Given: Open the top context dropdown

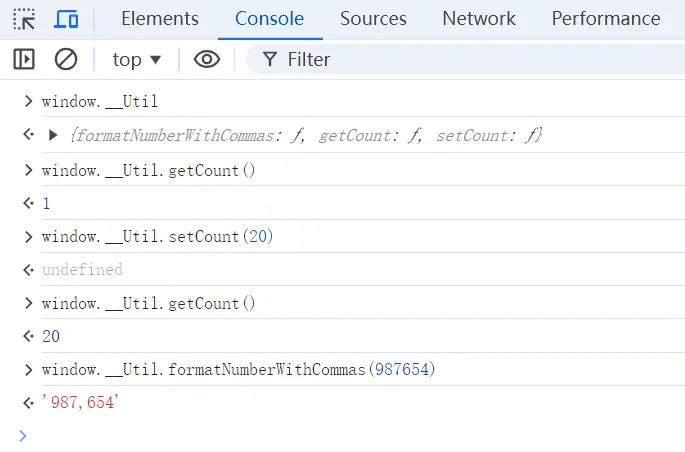Looking at the screenshot, I should click(x=137, y=60).
